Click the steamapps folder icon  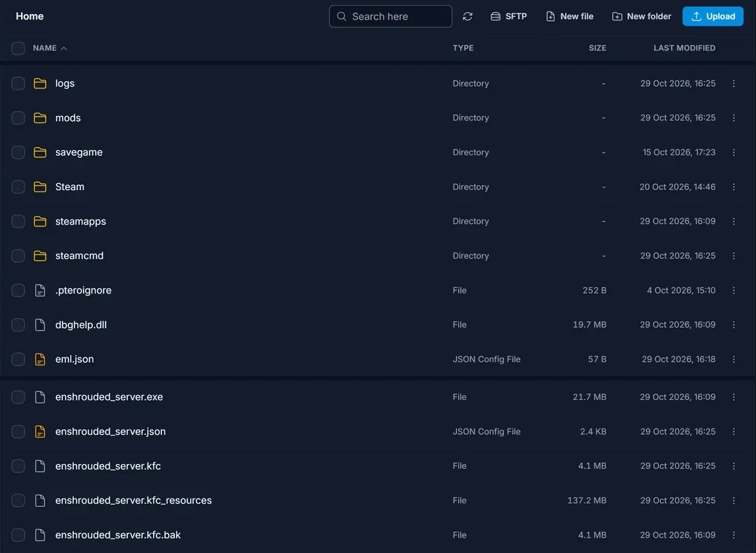point(40,222)
